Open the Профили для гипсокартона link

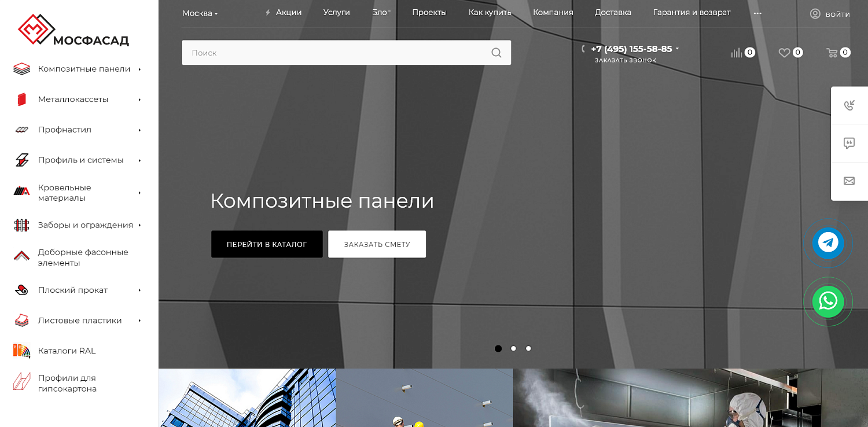click(67, 383)
